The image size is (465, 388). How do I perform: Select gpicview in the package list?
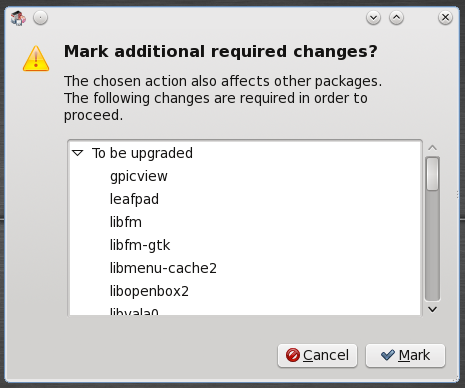[x=139, y=176]
